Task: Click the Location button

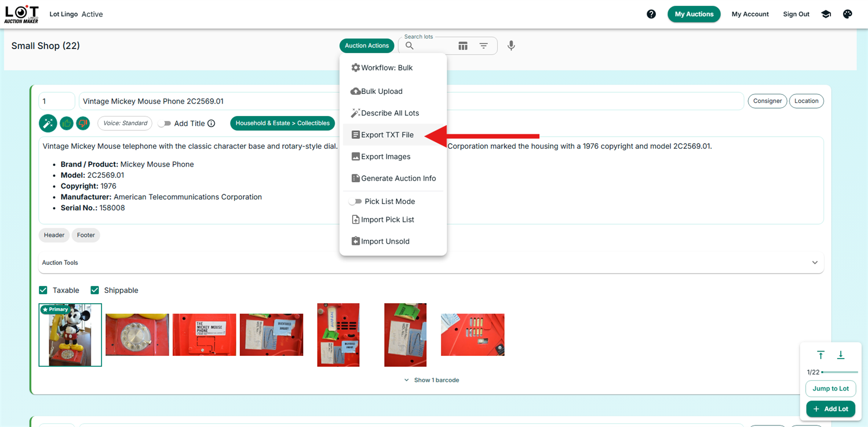Action: click(x=806, y=101)
